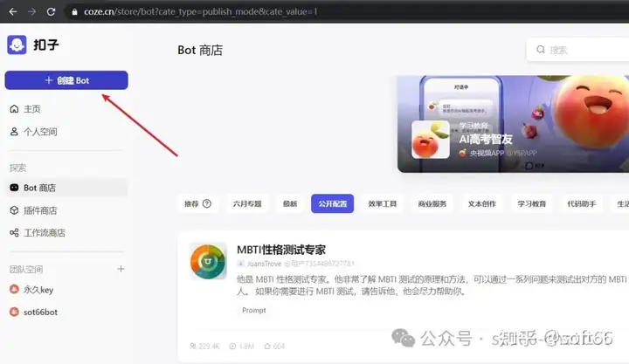Click the MBTI bot description text
The image size is (629, 364).
click(432, 285)
